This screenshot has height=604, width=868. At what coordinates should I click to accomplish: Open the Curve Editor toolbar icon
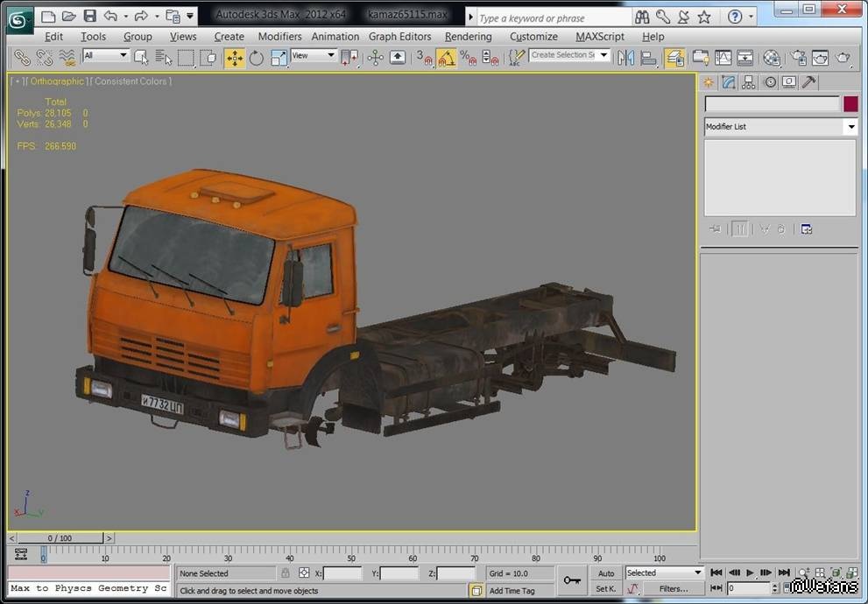pos(723,58)
